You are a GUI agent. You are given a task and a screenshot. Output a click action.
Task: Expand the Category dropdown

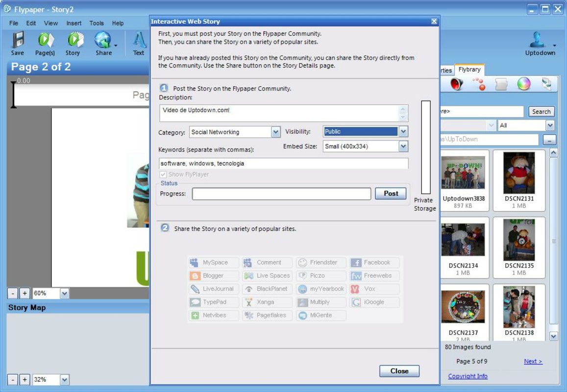click(275, 132)
